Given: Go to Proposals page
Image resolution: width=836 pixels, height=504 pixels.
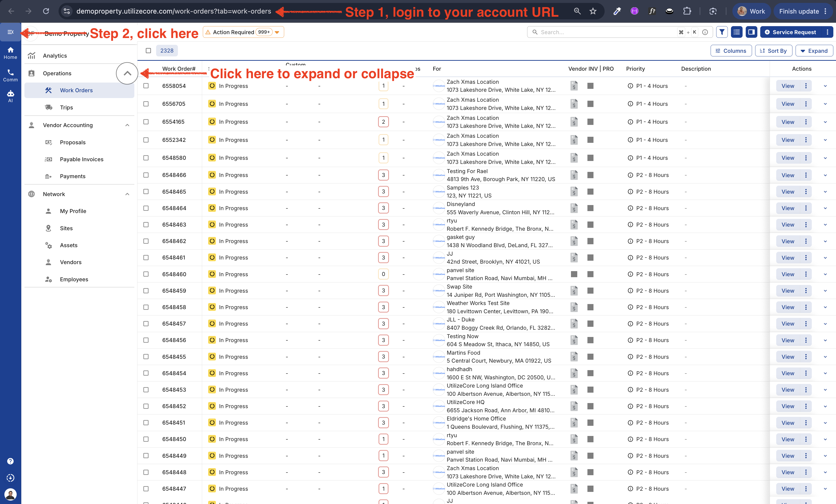Looking at the screenshot, I should pyautogui.click(x=79, y=142).
